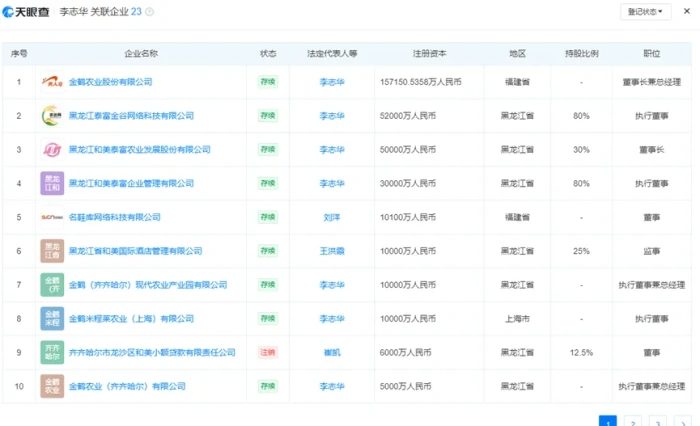This screenshot has height=426, width=700.
Task: Click 李志华 in the 金鹤米程莱农业 row
Action: (x=332, y=319)
